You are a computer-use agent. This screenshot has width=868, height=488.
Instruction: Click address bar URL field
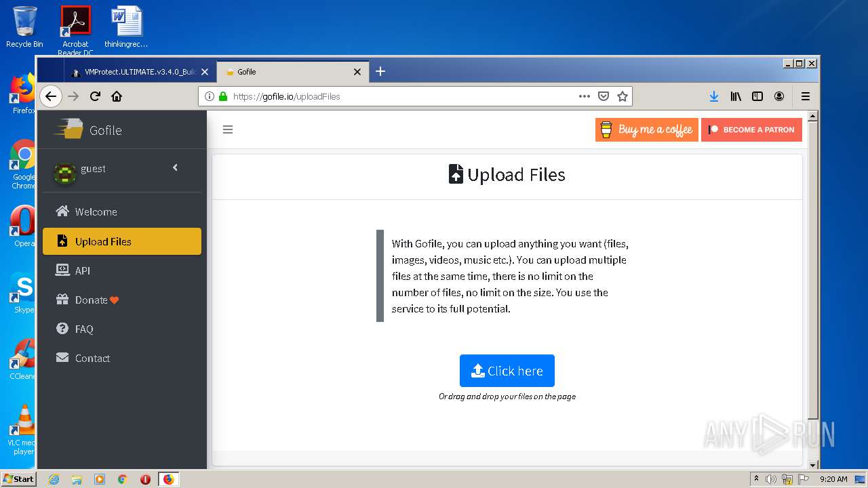(400, 96)
